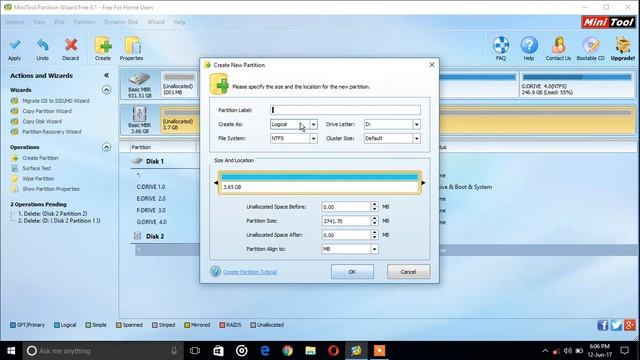Click the Unallocated Space Before spinner

tap(374, 207)
